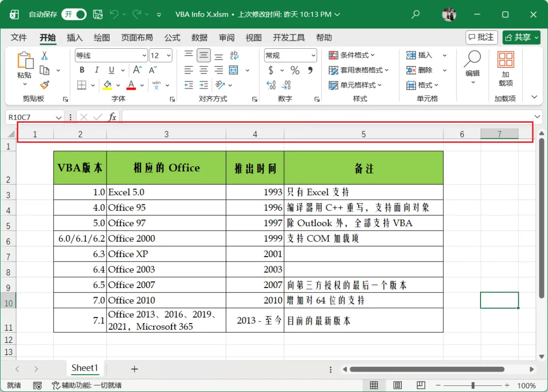
Task: Click decrease decimal places icon
Action: (286, 85)
